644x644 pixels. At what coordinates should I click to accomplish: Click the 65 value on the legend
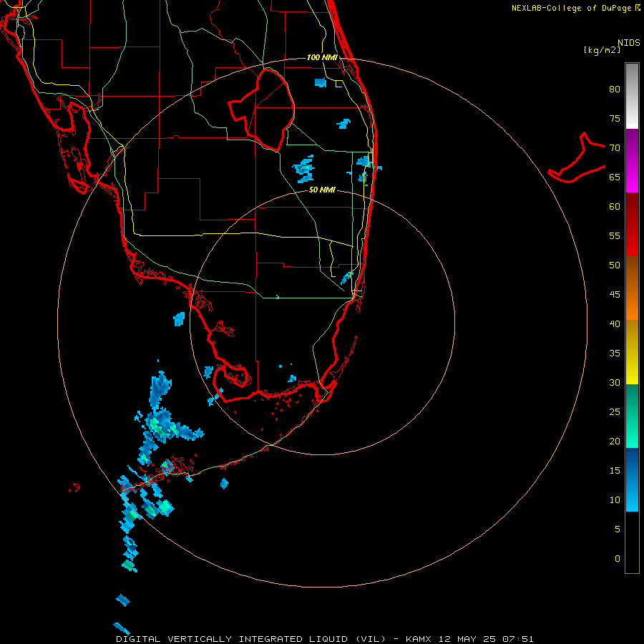(x=615, y=177)
